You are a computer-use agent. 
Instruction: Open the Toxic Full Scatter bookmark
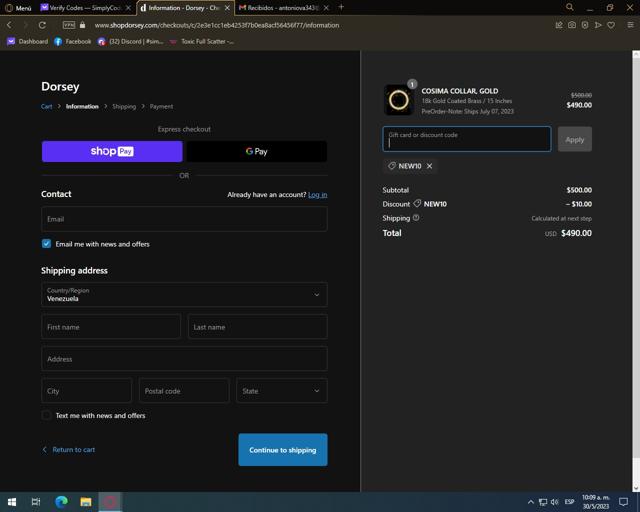202,41
